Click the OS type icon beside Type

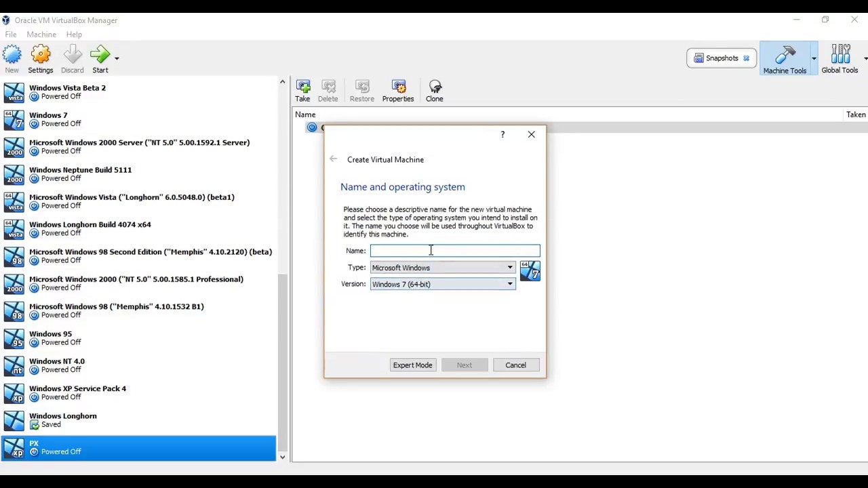point(530,271)
